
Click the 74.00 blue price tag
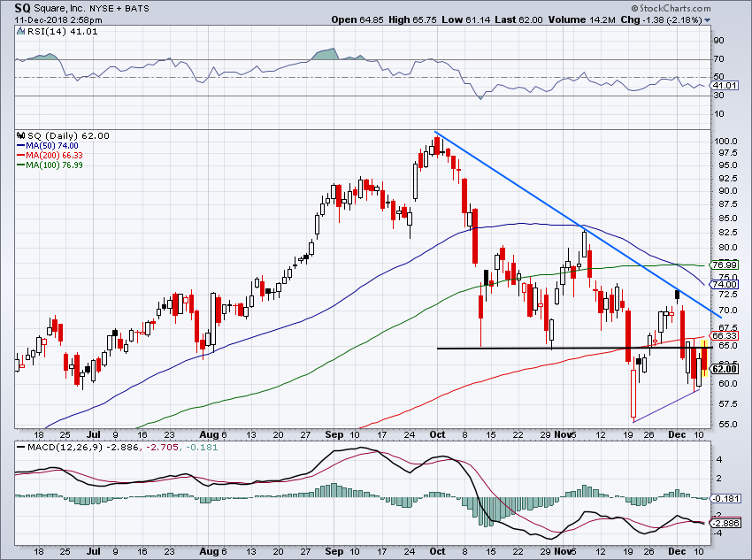pyautogui.click(x=725, y=284)
